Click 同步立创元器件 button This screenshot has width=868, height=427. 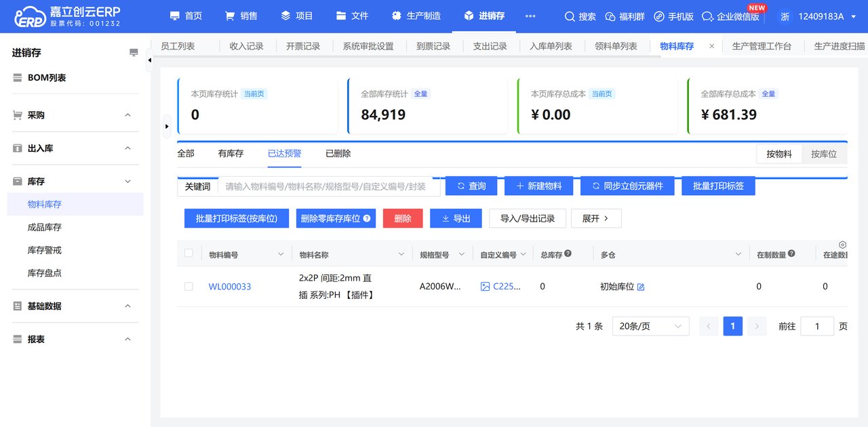(x=627, y=186)
